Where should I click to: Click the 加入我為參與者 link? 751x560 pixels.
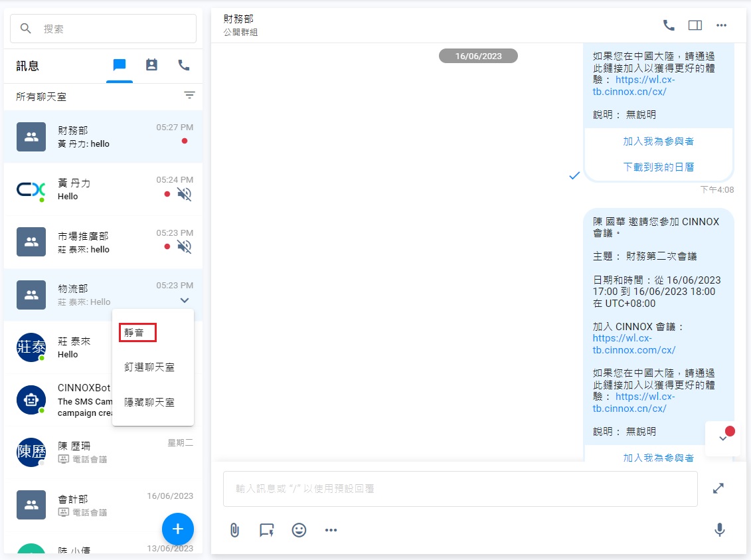coord(658,141)
